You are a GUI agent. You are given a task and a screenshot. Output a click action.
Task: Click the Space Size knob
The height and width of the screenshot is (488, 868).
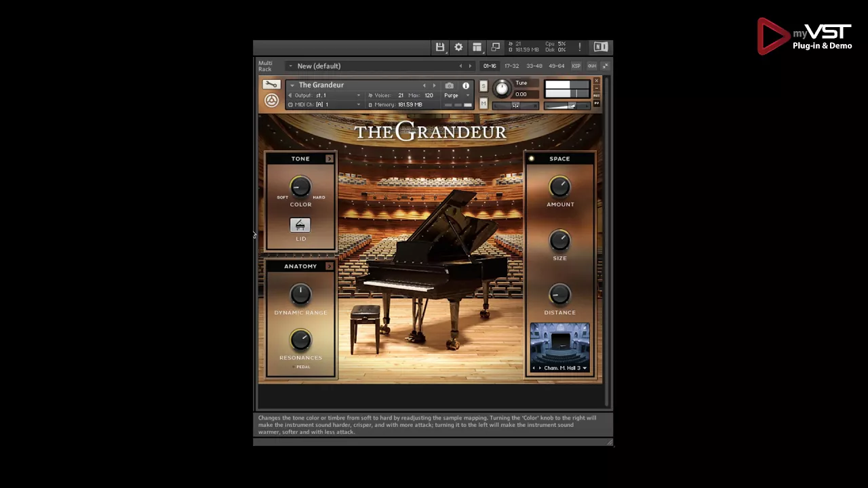[559, 240]
